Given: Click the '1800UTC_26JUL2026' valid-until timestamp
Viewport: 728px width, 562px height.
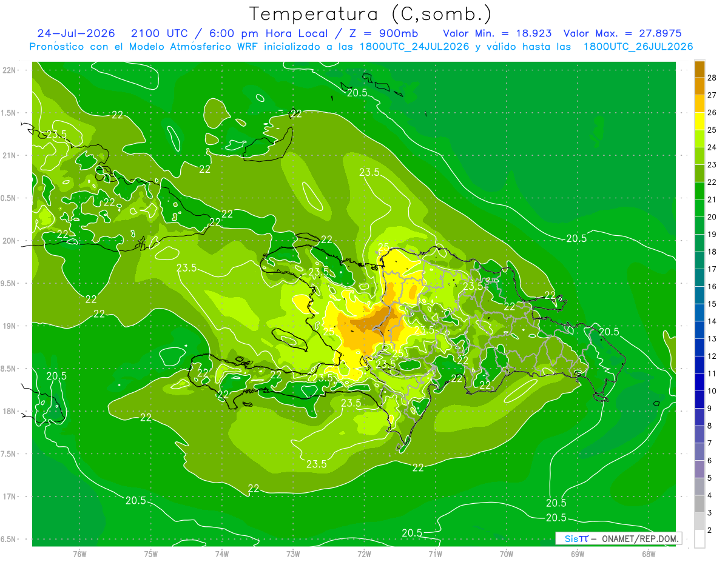Looking at the screenshot, I should [x=638, y=47].
